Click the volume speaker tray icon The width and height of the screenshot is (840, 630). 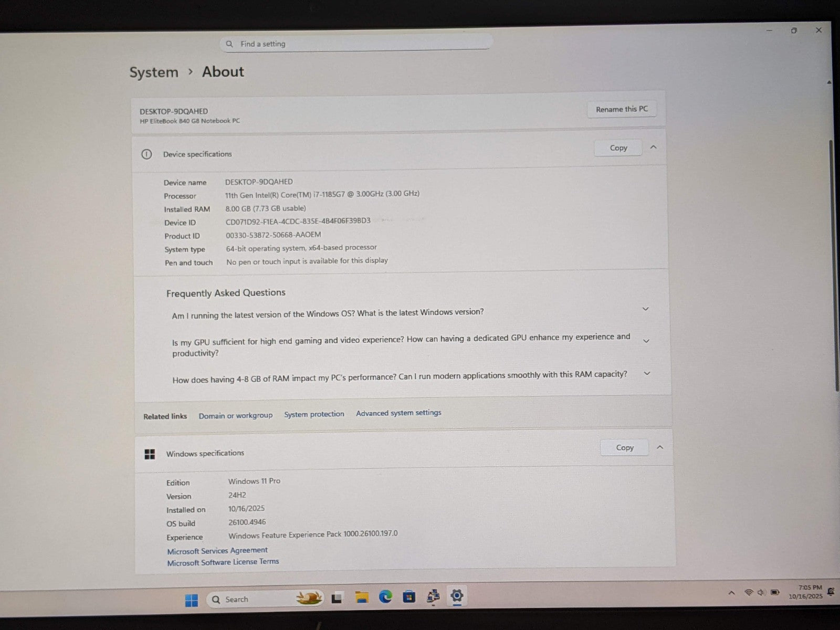pyautogui.click(x=761, y=593)
